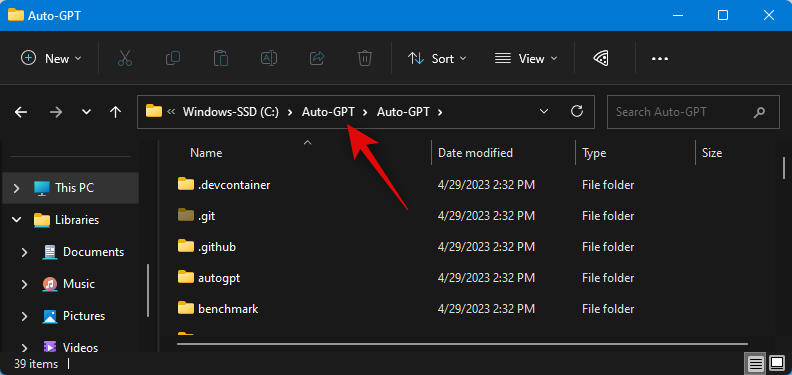Sort by Size column header
The height and width of the screenshot is (375, 792).
point(712,153)
